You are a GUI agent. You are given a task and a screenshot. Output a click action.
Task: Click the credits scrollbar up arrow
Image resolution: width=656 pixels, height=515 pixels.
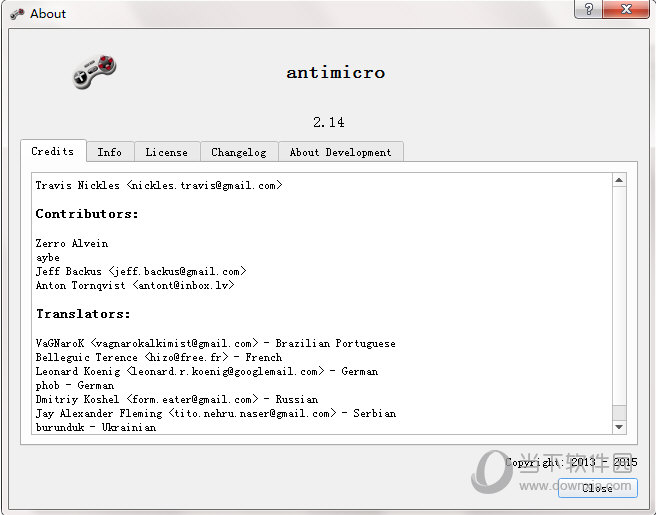[619, 180]
